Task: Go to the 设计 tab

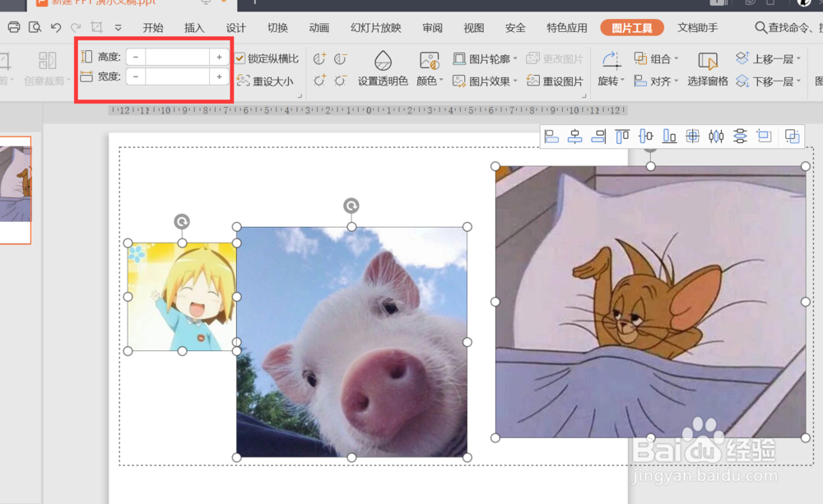Action: (x=235, y=28)
